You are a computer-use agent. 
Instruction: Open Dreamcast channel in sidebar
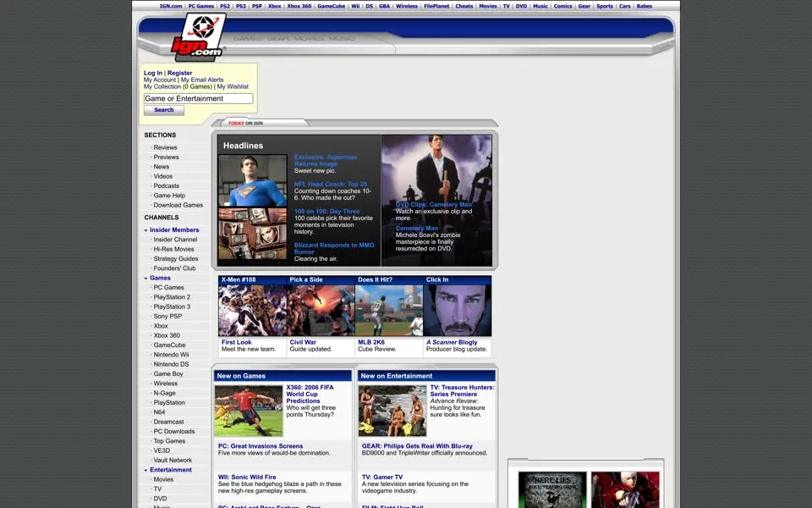[169, 422]
